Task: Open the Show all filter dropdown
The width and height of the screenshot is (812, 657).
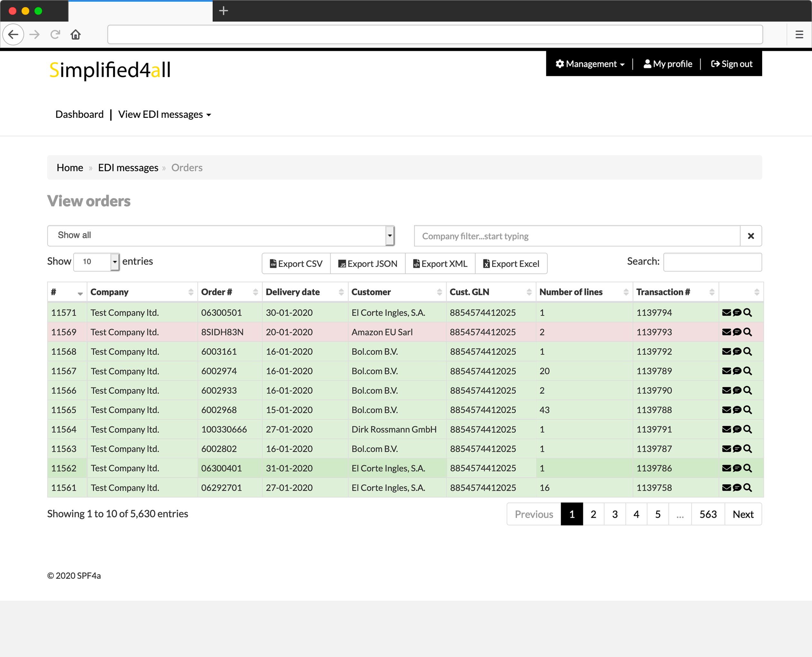Action: [221, 235]
